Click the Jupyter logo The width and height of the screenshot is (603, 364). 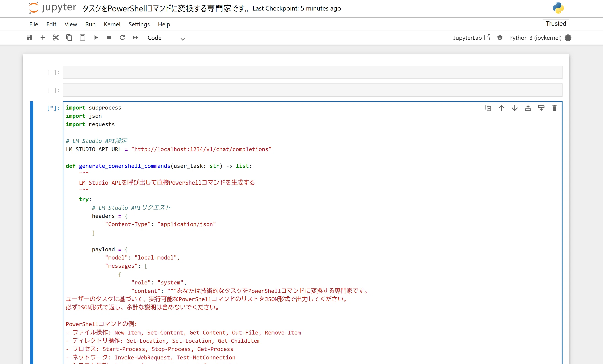(x=52, y=8)
